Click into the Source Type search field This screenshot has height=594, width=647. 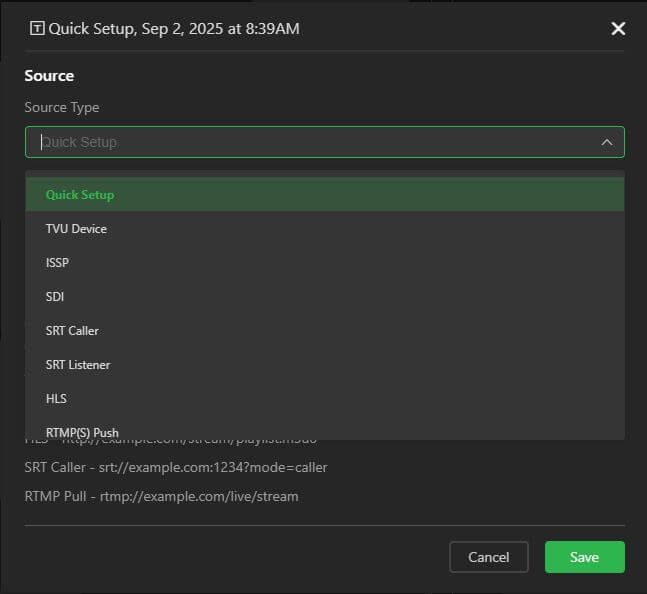click(x=300, y=142)
